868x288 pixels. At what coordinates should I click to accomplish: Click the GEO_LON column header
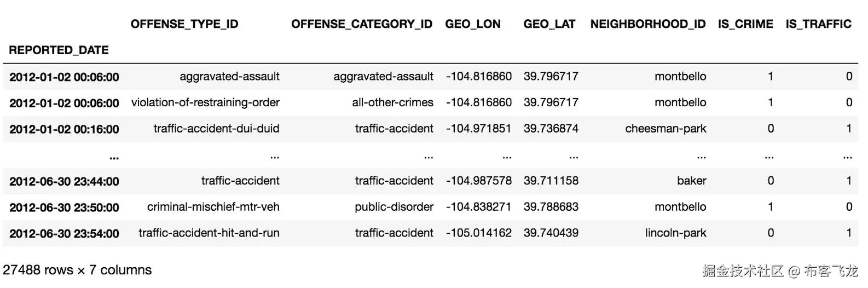(472, 24)
